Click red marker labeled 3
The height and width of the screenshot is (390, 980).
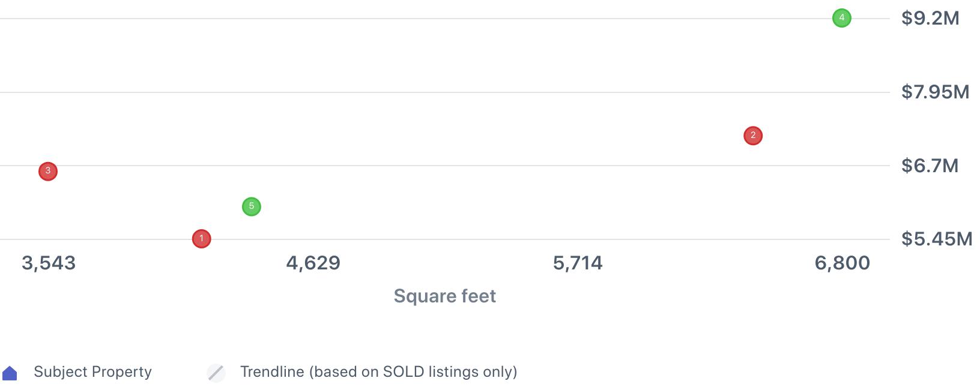(x=48, y=171)
